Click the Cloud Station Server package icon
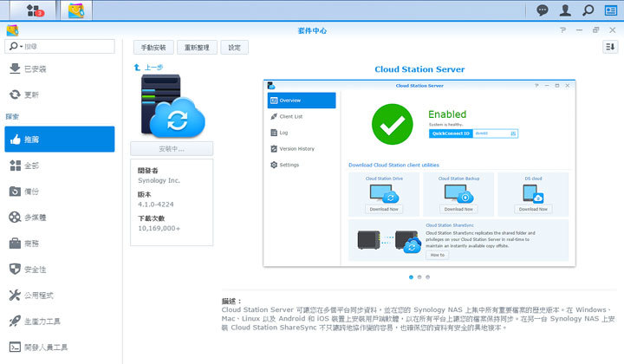Image resolution: width=624 pixels, height=364 pixels. point(172,106)
